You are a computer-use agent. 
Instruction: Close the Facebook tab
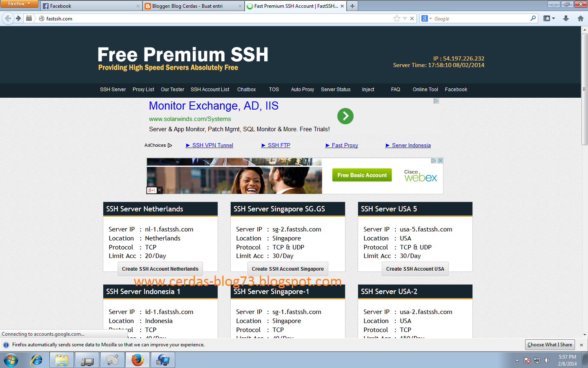click(x=138, y=6)
